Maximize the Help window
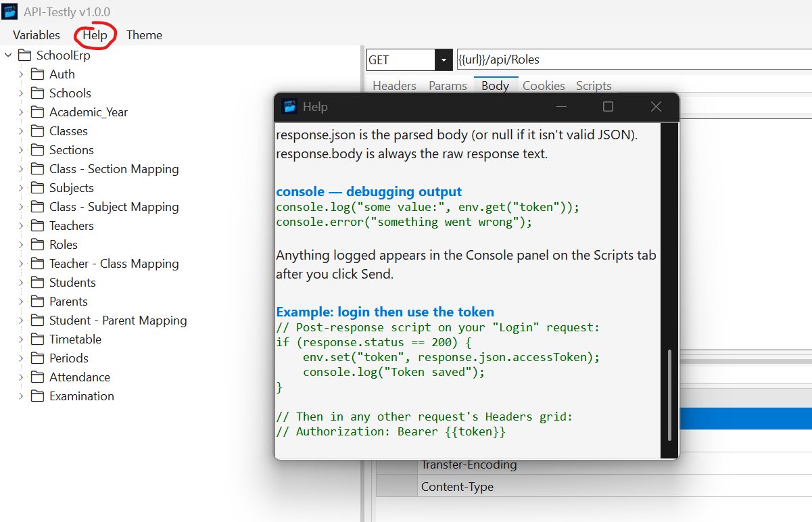The height and width of the screenshot is (522, 812). point(608,107)
